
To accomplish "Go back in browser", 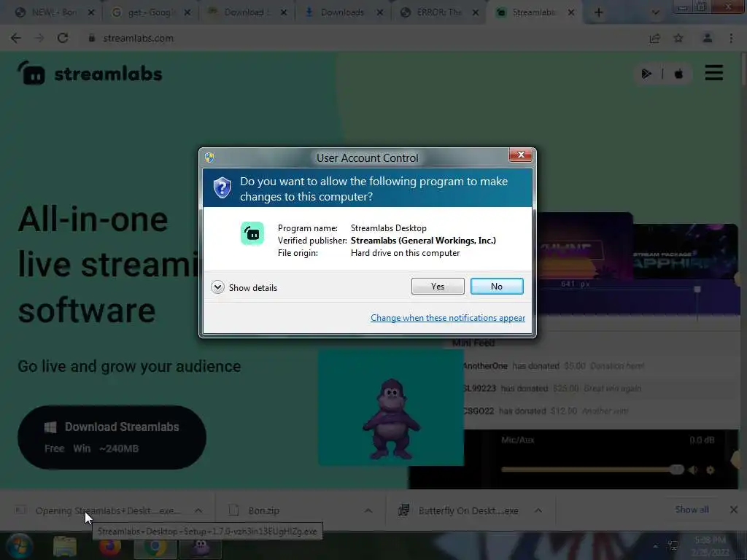I will (x=16, y=38).
